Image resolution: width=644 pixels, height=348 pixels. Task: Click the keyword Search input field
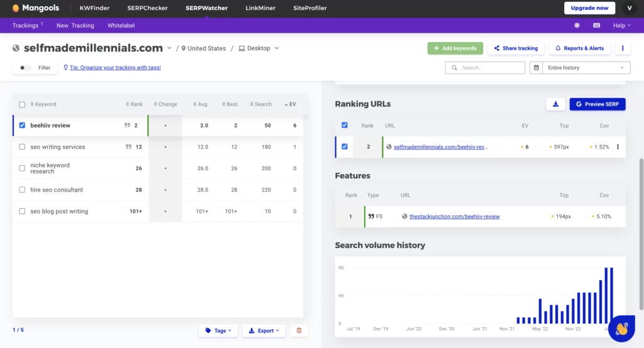(x=485, y=68)
